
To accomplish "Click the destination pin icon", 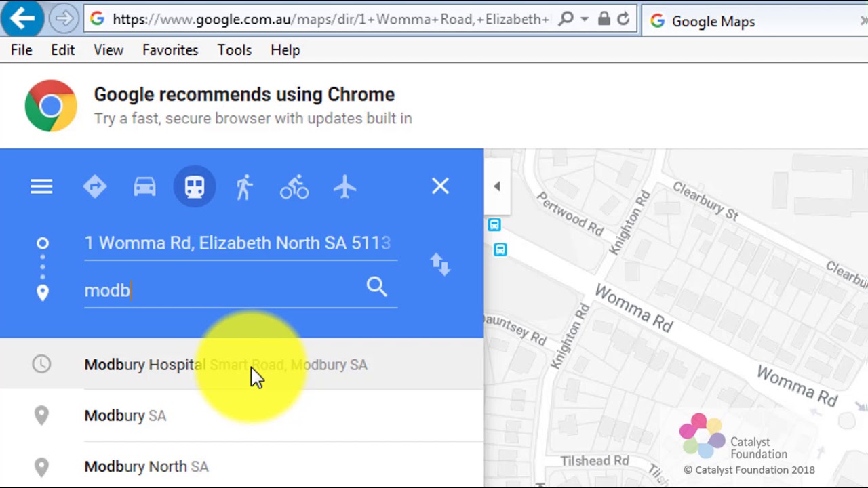I will coord(43,293).
